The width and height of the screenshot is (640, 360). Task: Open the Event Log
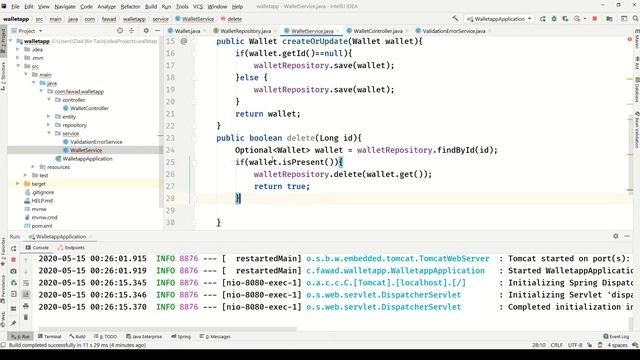click(616, 336)
